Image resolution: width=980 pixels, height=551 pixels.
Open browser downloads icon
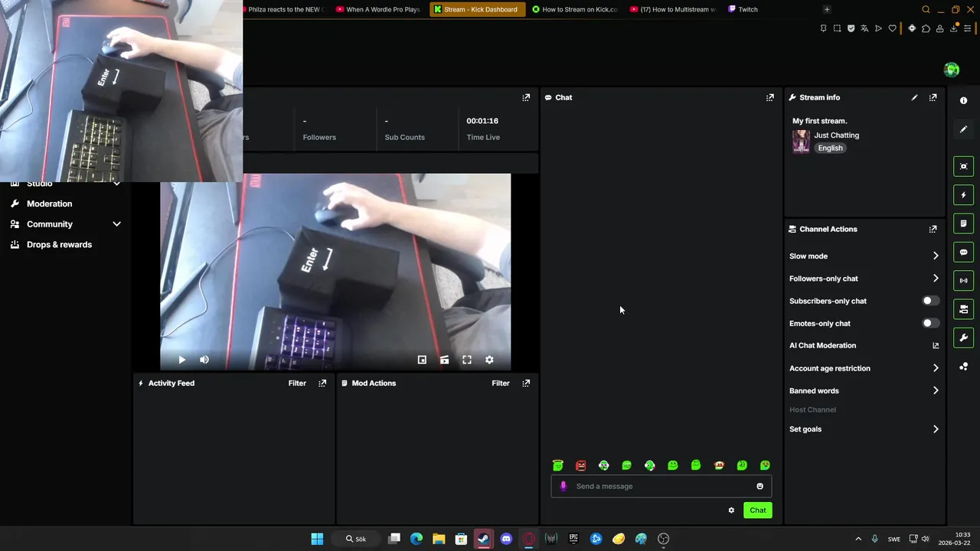tap(954, 28)
